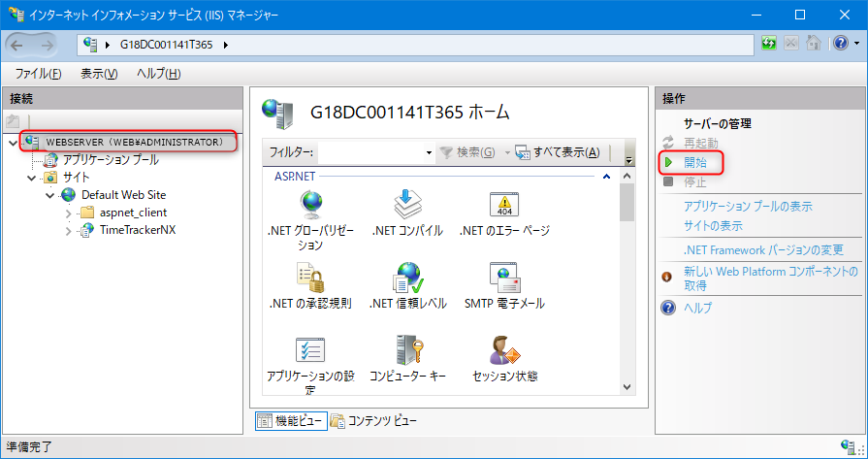This screenshot has width=868, height=459.
Task: Click the green 開始 play icon
Action: pyautogui.click(x=669, y=162)
